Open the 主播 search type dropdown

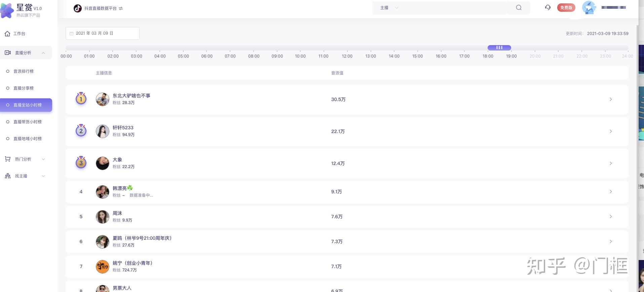coord(389,8)
